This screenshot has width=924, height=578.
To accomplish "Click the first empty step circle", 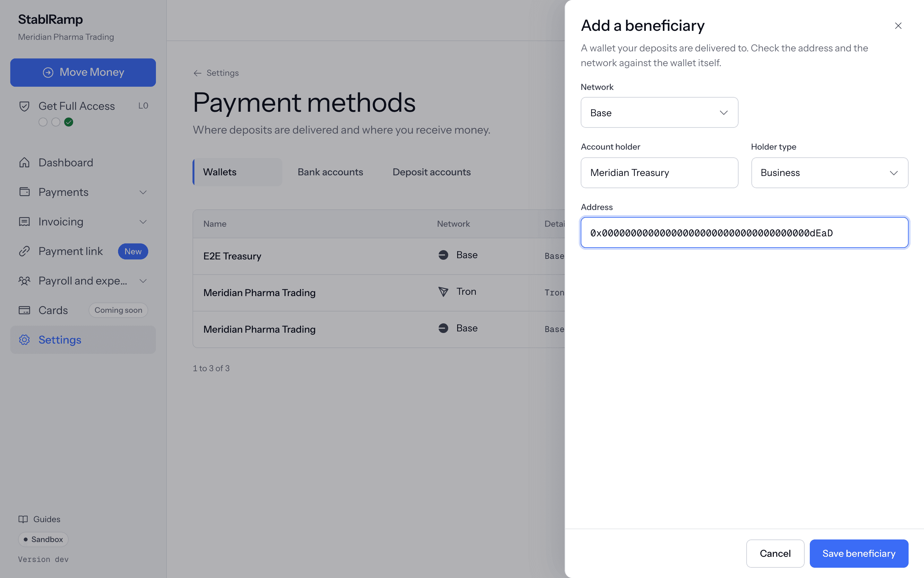I will (43, 122).
